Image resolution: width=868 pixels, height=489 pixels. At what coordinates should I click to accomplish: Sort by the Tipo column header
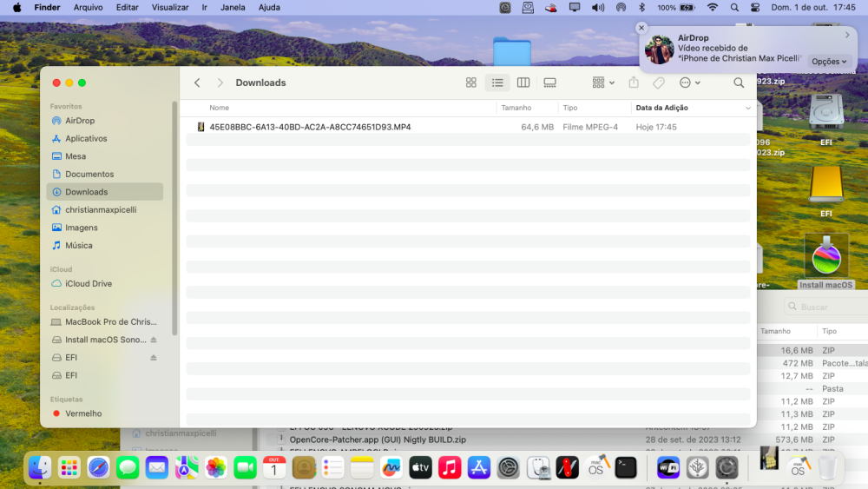click(570, 108)
